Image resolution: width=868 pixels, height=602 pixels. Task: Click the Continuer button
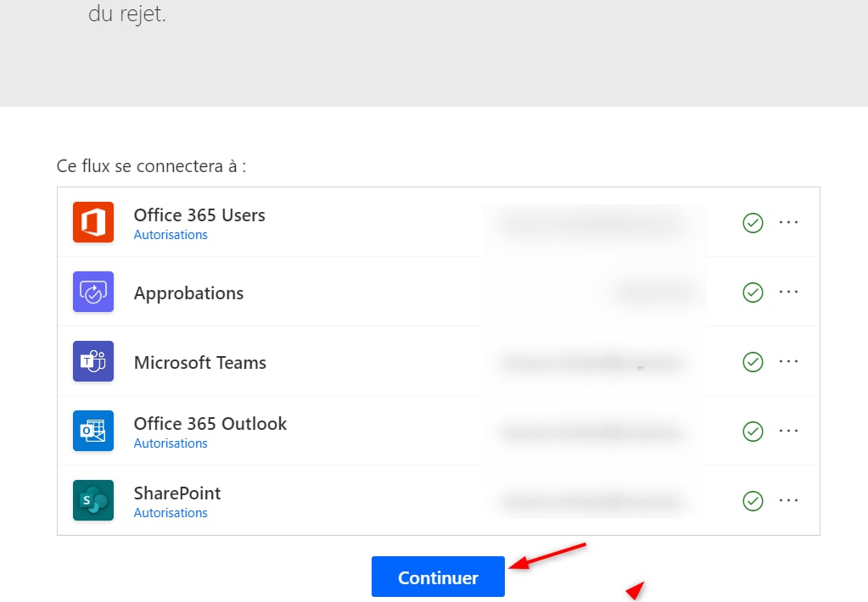coord(438,577)
